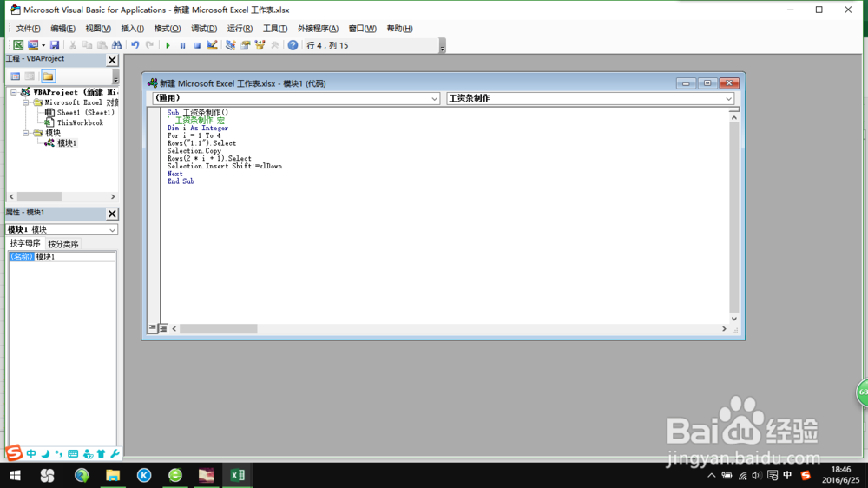
Task: Open Excel from taskbar
Action: tap(238, 475)
